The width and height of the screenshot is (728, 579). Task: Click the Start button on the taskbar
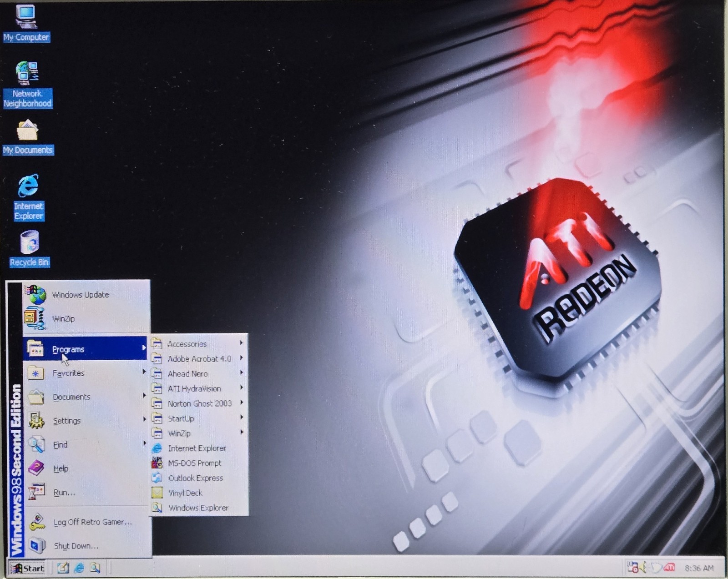click(27, 568)
